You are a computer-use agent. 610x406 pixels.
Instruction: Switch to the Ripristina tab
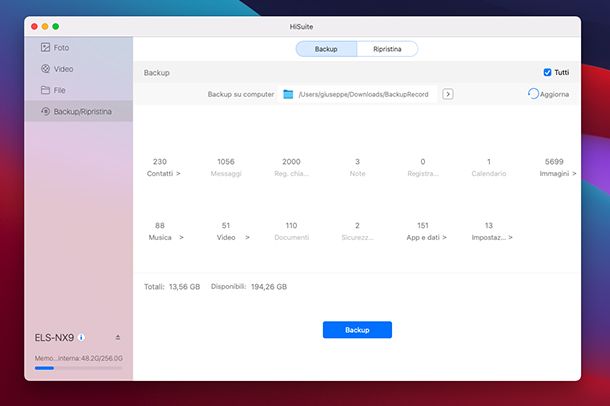click(387, 48)
